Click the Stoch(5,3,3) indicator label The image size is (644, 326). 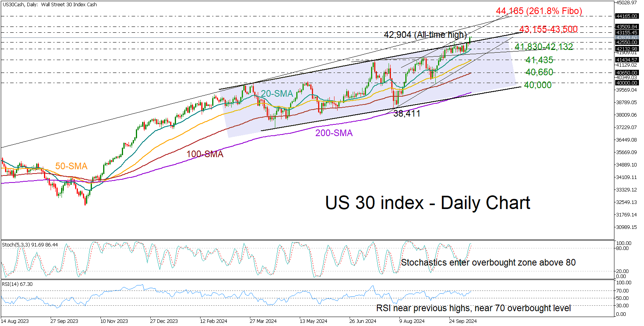(x=30, y=245)
